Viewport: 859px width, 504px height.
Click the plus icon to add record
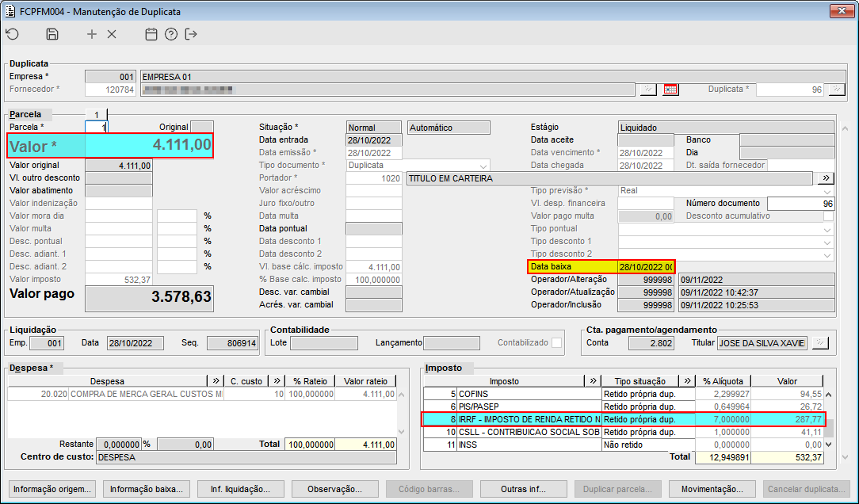pos(92,34)
